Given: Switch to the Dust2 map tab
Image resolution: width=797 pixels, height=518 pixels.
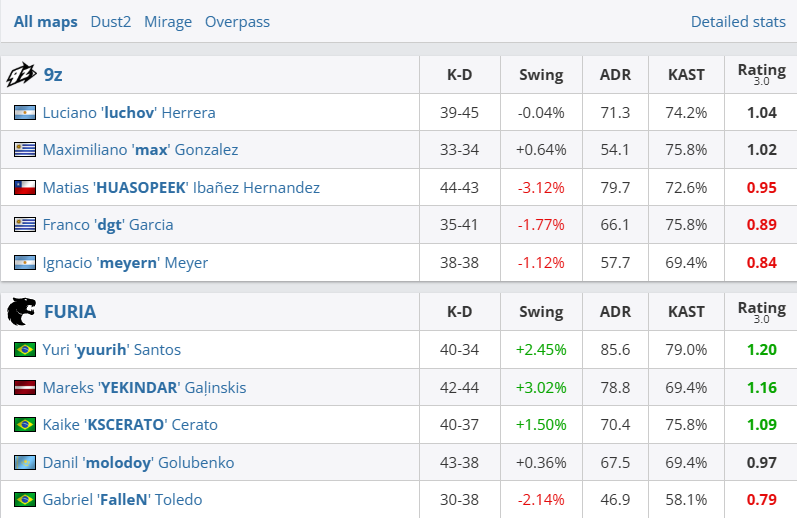Looking at the screenshot, I should (111, 22).
